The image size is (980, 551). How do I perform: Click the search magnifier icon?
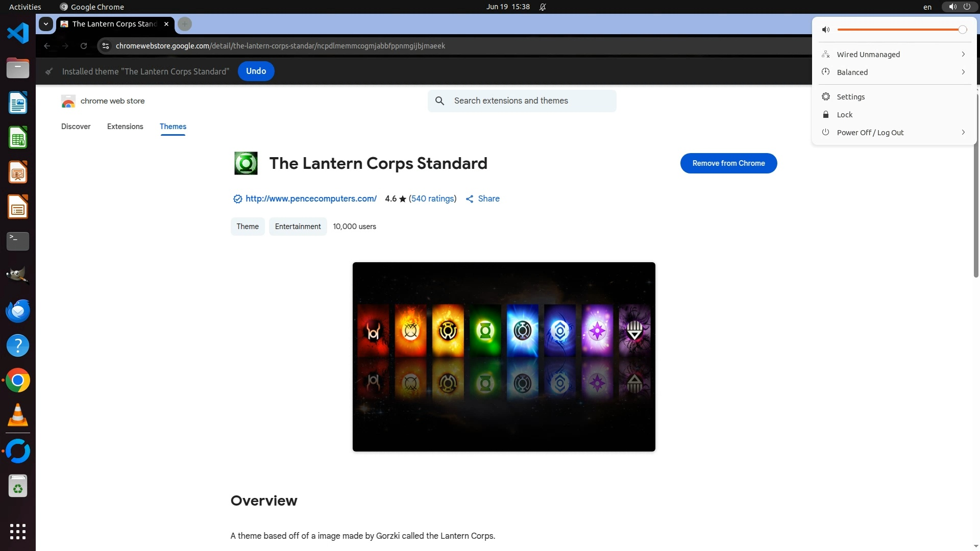pos(439,101)
